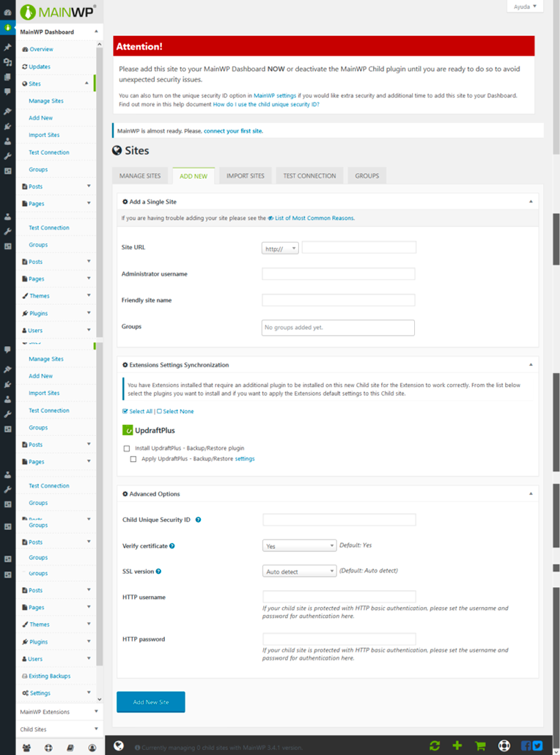Click the gear icon beside Add a Single Site
Screen dimensions: 560x755
click(x=125, y=202)
